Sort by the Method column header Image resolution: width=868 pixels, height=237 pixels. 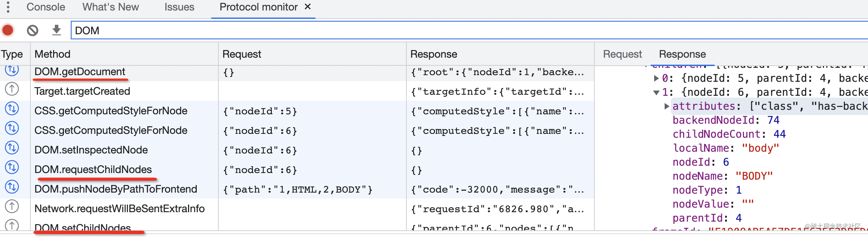click(52, 54)
